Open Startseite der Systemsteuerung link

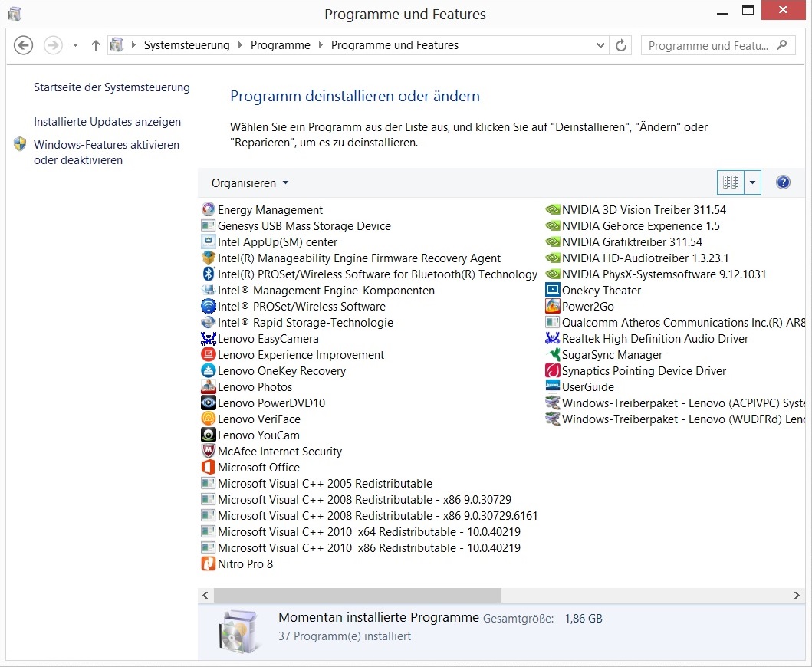[111, 87]
